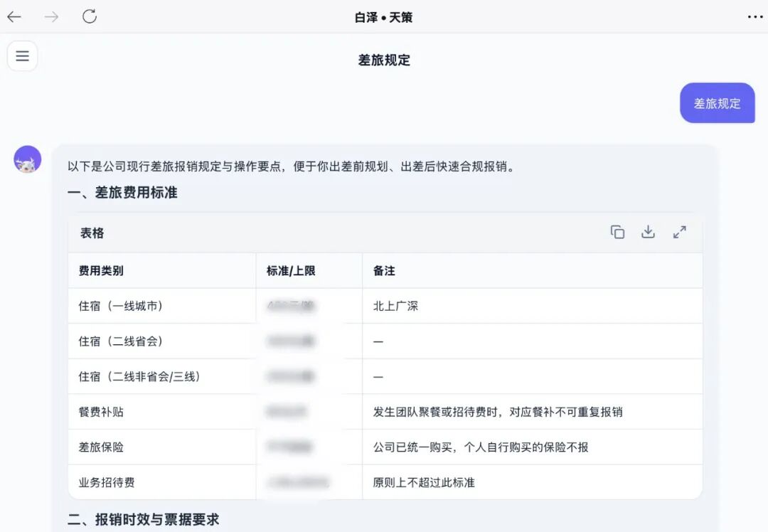This screenshot has width=768, height=532.
Task: Click the 差旅规定 conversation heading
Action: (x=384, y=60)
